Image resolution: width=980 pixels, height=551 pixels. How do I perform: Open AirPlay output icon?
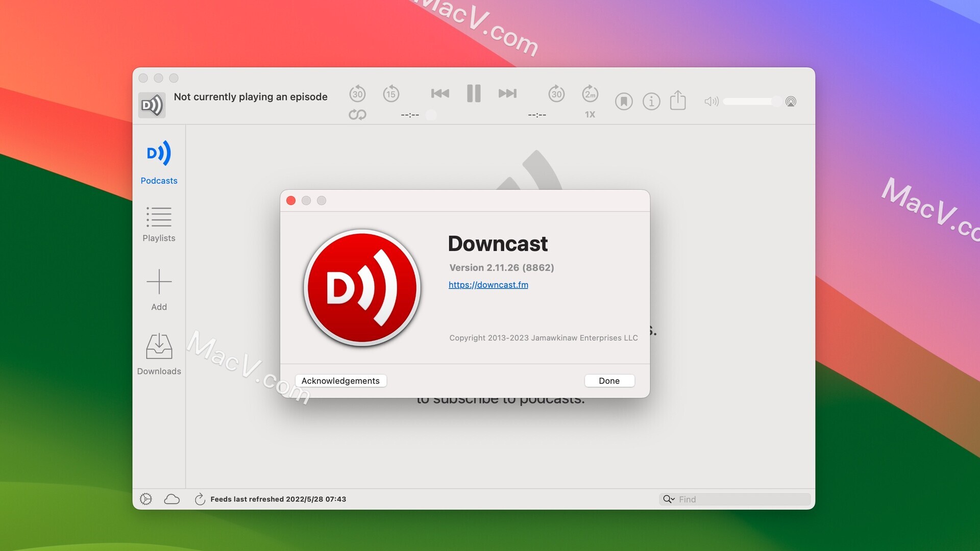pyautogui.click(x=791, y=102)
